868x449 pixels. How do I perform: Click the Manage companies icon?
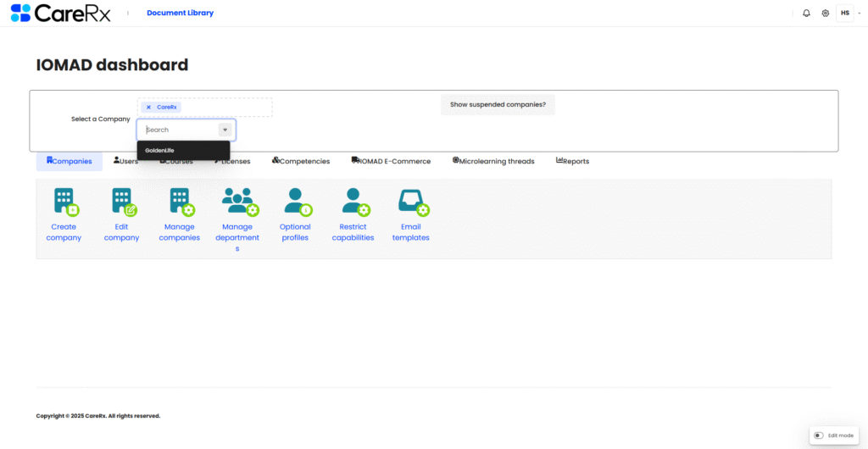pyautogui.click(x=182, y=202)
